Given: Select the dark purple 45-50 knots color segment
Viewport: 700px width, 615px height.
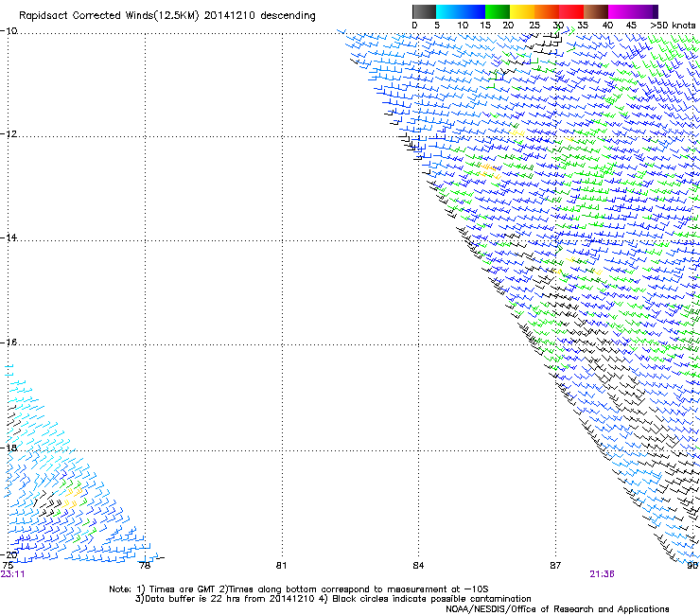Looking at the screenshot, I should [645, 11].
